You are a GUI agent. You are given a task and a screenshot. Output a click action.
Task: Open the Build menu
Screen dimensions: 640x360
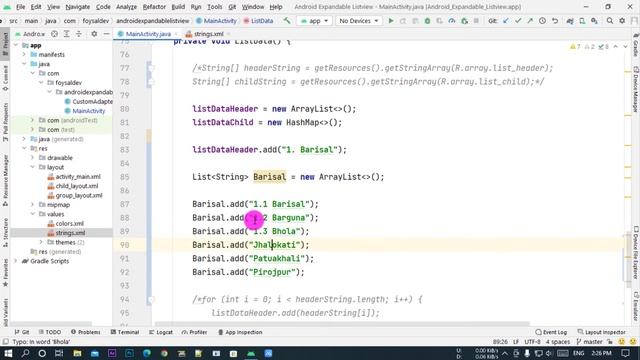point(178,7)
